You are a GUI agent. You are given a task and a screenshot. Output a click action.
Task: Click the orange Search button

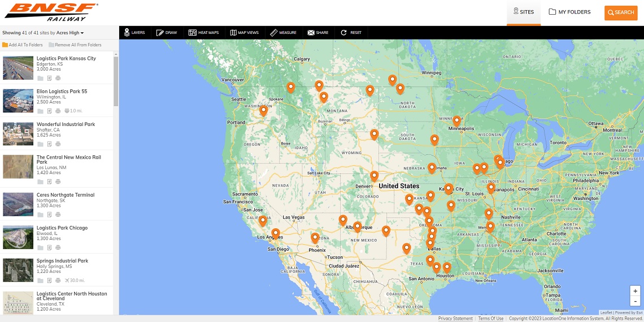[x=620, y=12]
